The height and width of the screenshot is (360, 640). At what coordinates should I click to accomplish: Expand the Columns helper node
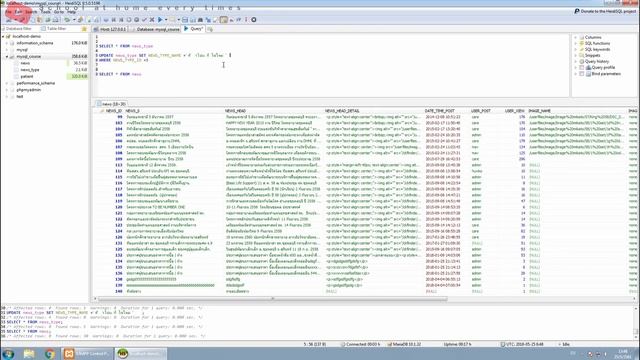(576, 37)
